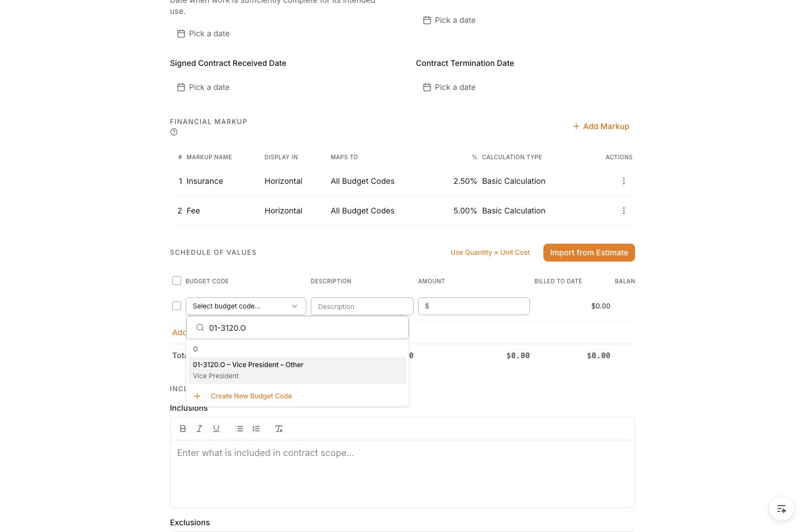Click Add Markup link
The height and width of the screenshot is (532, 805).
pos(601,126)
